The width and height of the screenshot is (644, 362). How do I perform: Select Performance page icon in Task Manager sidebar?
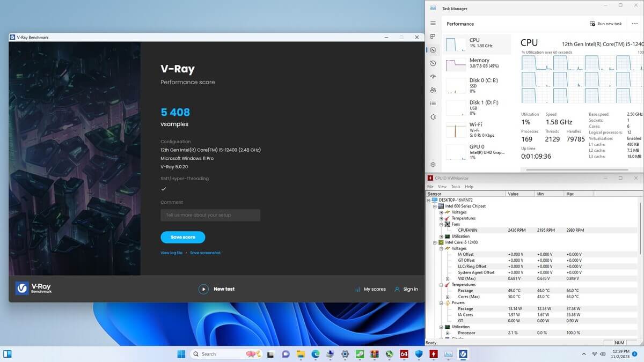(433, 50)
